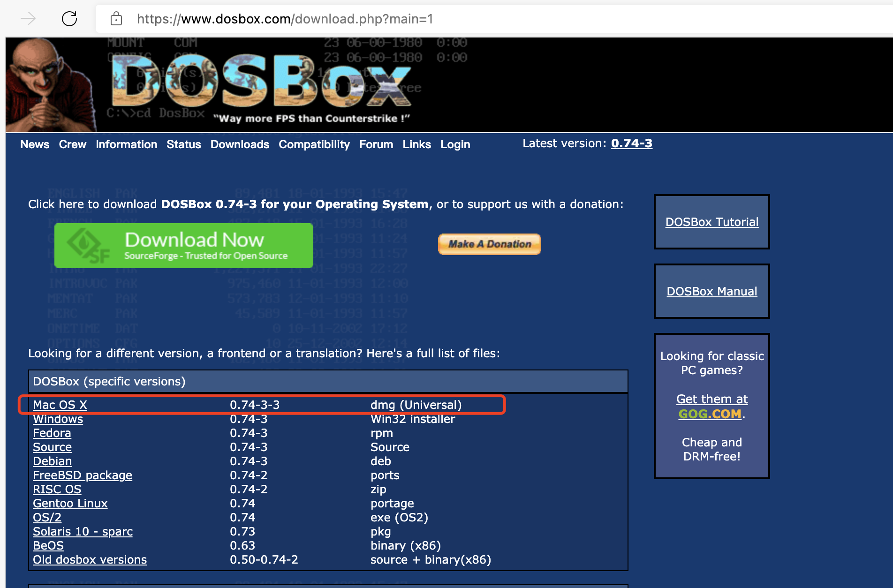Screen dimensions: 893x588
Task: Follow the Get them at GOG.COM link
Action: point(712,406)
